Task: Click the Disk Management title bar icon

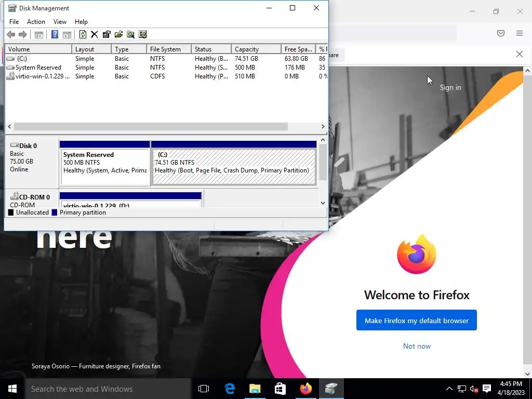Action: 12,8
